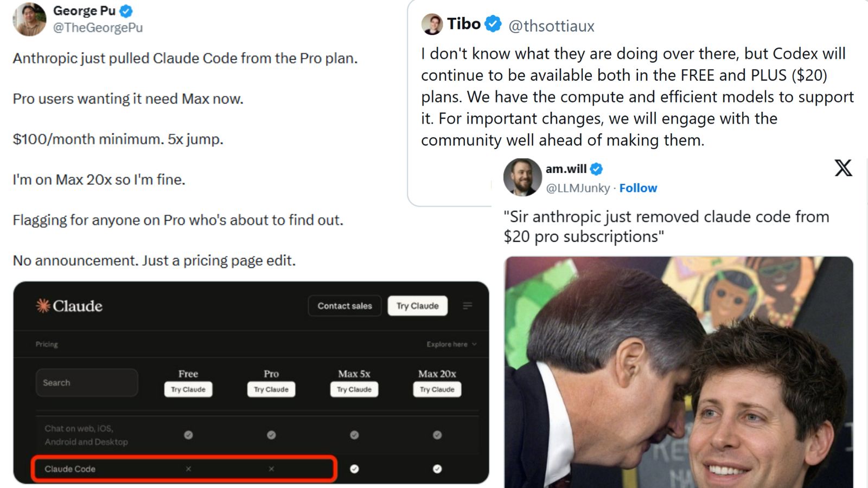868x488 pixels.
Task: Click the Search input field
Action: click(x=87, y=382)
